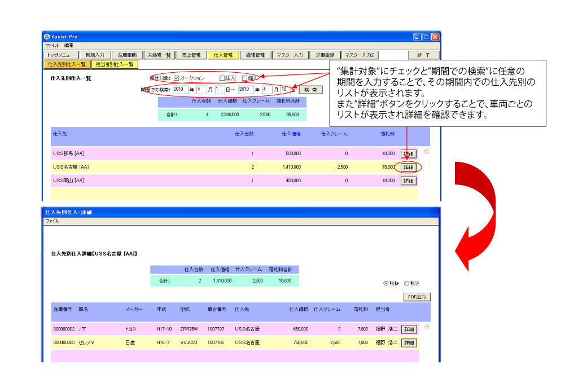The image size is (565, 392).
Task: Export list with PDF出力 button
Action: tap(417, 297)
